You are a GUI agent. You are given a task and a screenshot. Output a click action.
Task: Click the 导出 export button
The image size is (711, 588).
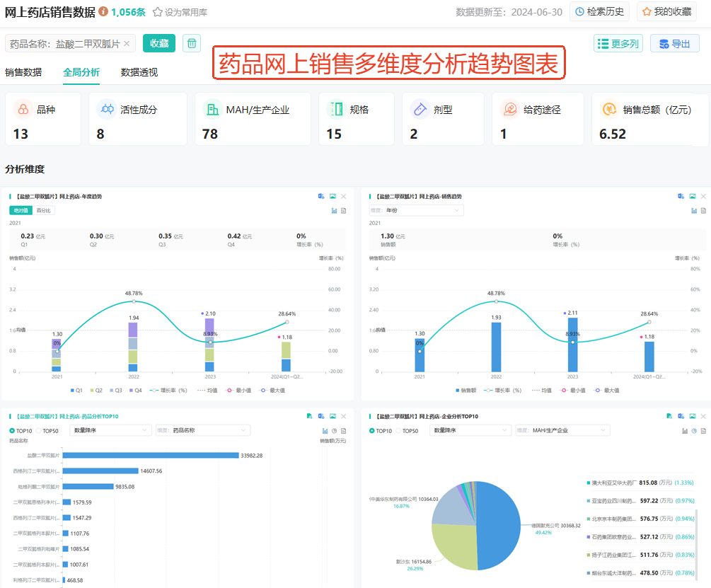tap(674, 44)
